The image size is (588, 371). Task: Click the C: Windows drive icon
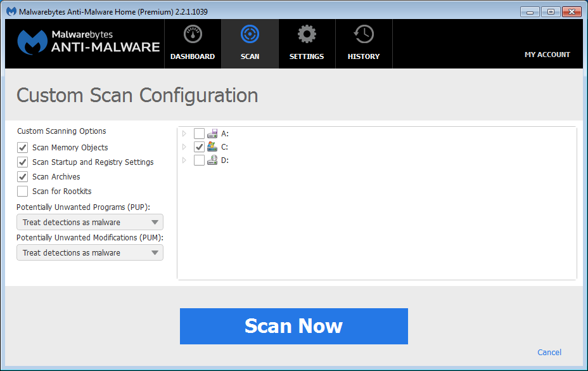[212, 147]
